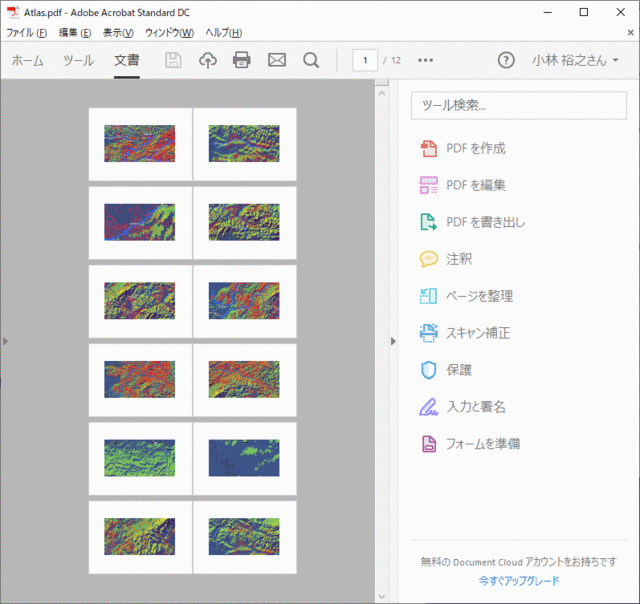Open the ウィンドウ(W) menu

[x=169, y=33]
